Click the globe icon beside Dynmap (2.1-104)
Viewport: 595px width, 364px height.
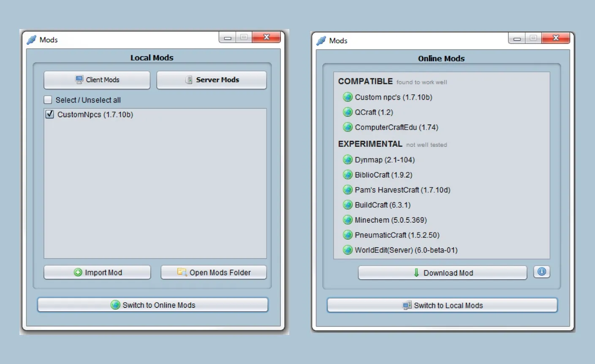pos(348,159)
